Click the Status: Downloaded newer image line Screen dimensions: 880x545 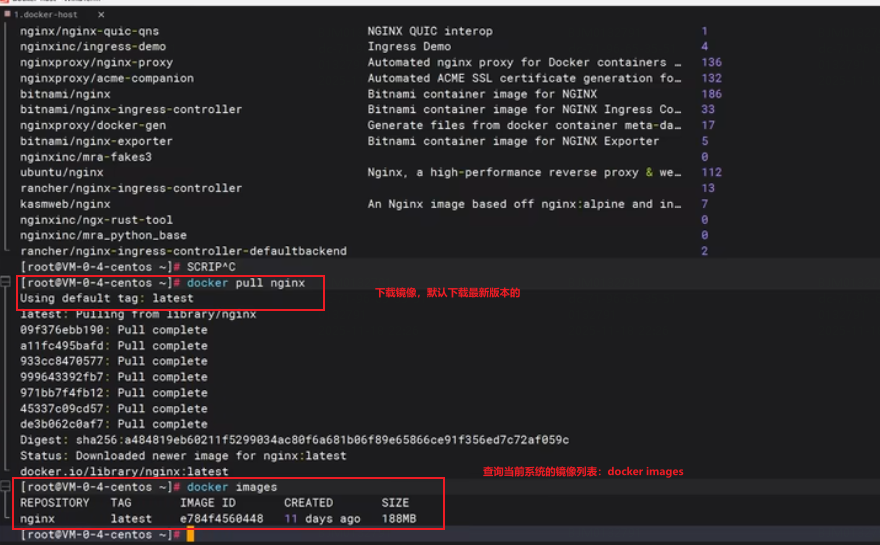pos(184,456)
